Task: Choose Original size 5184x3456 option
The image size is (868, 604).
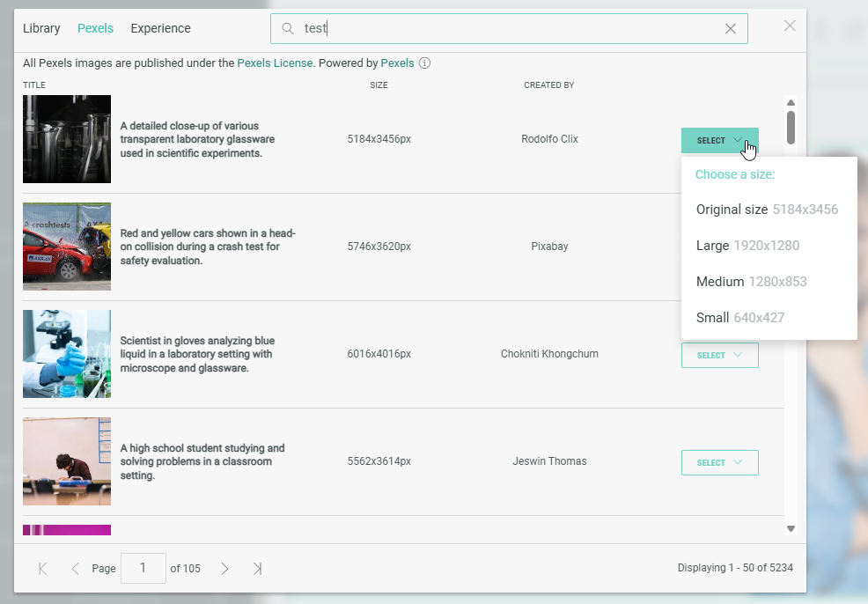Action: pos(766,210)
